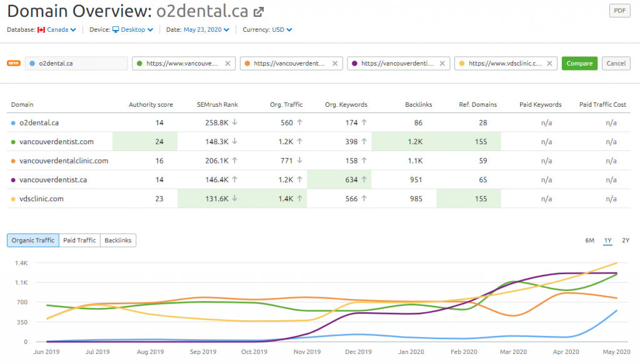Focus the o2dental.ca domain input field
640x364 pixels.
click(x=76, y=63)
